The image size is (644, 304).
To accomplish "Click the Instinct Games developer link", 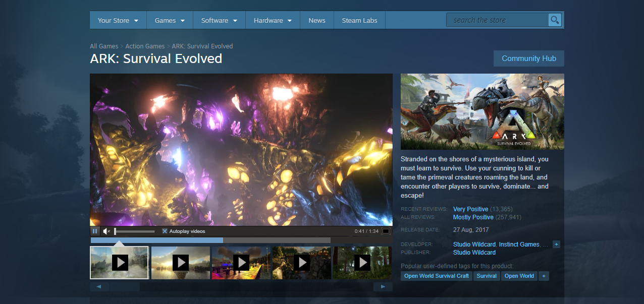I will [519, 245].
